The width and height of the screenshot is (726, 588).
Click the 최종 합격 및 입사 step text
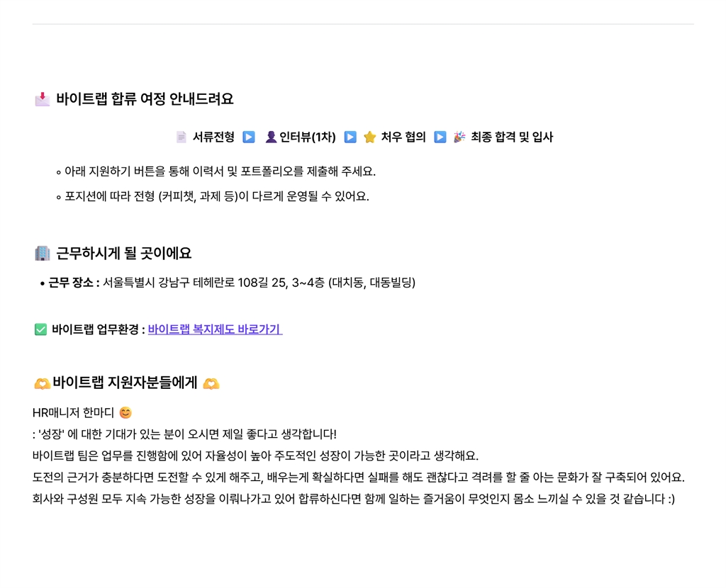point(512,137)
